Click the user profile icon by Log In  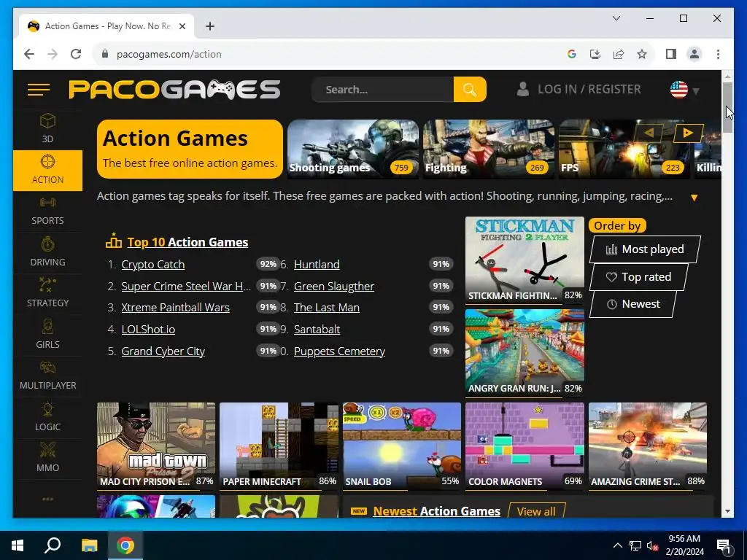522,89
